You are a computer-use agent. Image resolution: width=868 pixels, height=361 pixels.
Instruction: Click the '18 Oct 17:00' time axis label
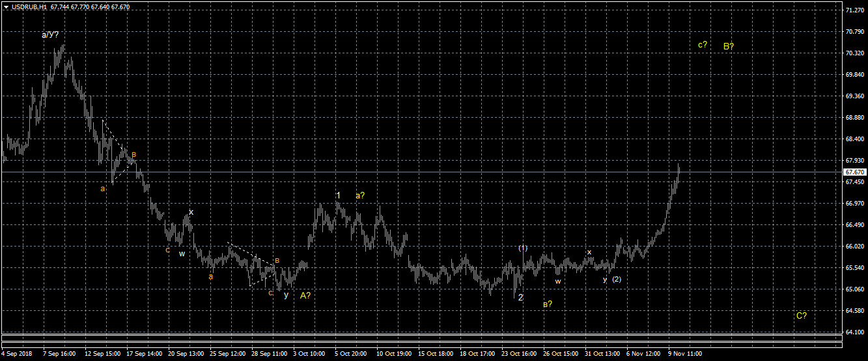(x=478, y=354)
